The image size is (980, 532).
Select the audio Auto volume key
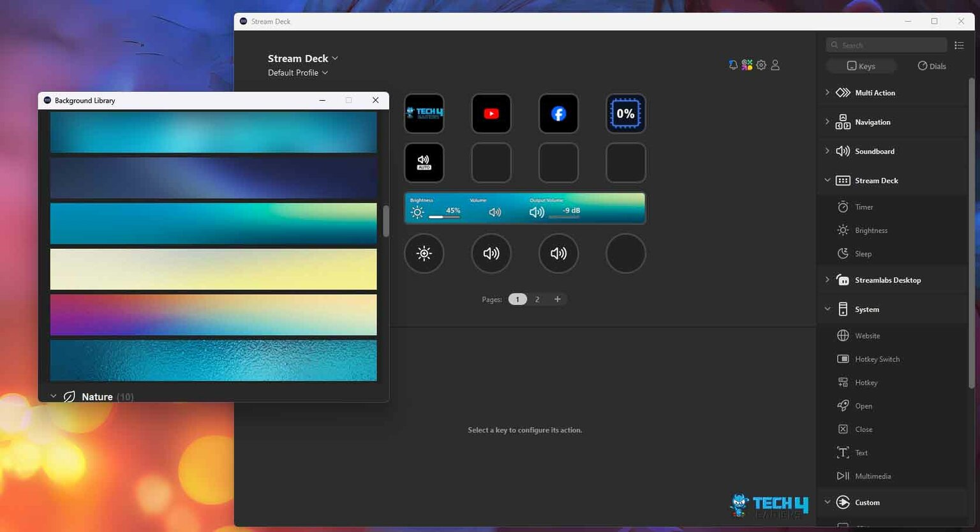(424, 163)
